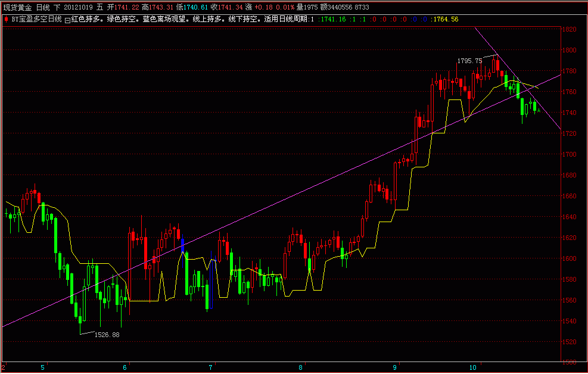The width and height of the screenshot is (588, 374).
Task: Click the 1660 price axis label
Action: coord(570,195)
